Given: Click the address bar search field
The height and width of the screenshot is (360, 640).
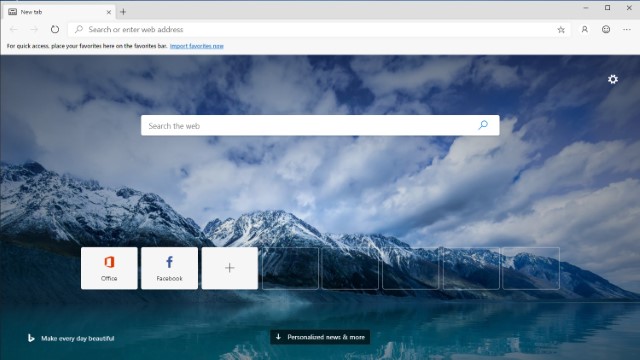Looking at the screenshot, I should pyautogui.click(x=319, y=29).
